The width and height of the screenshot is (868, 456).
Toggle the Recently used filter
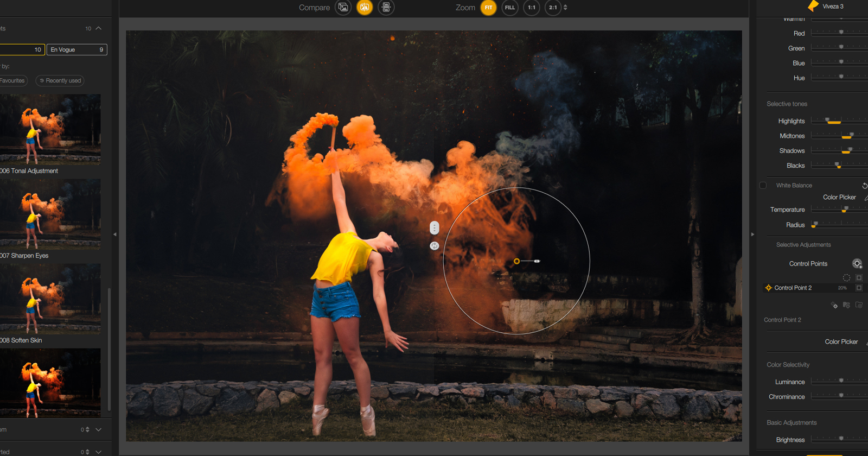coord(60,81)
